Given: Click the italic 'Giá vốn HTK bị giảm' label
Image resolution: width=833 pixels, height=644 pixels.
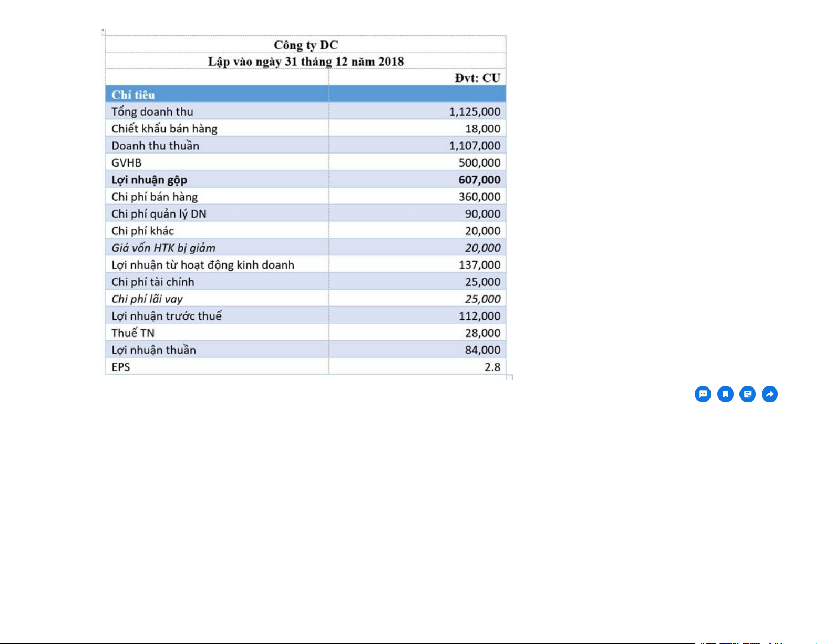Looking at the screenshot, I should [163, 248].
